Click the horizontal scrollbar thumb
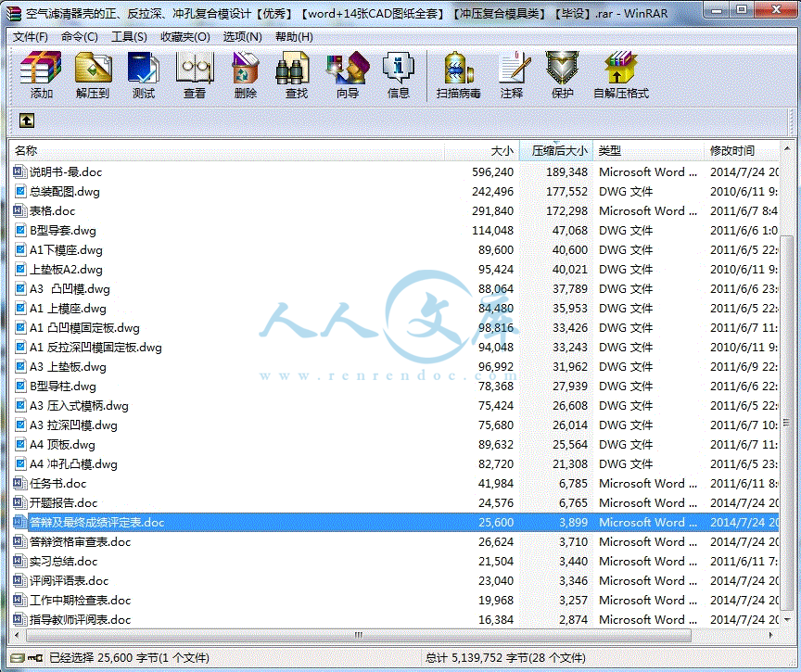The image size is (801, 672). tap(358, 635)
